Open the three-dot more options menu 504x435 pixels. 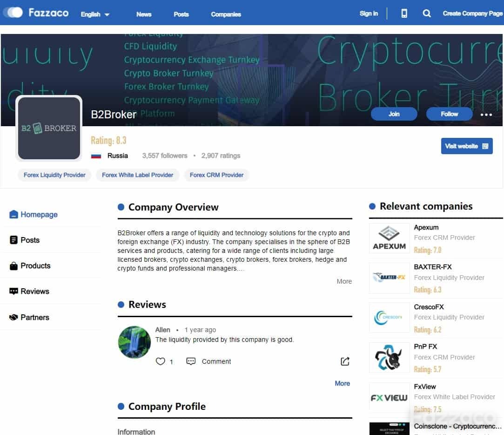click(486, 115)
